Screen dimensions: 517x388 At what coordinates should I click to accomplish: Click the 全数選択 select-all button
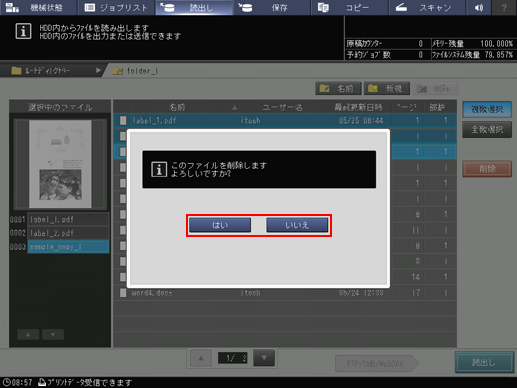tap(487, 130)
